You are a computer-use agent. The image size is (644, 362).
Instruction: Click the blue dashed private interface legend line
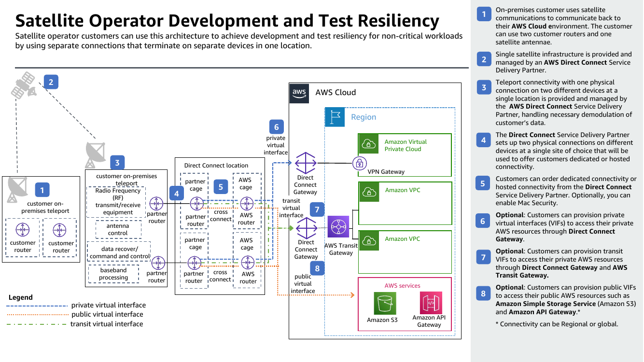37,306
